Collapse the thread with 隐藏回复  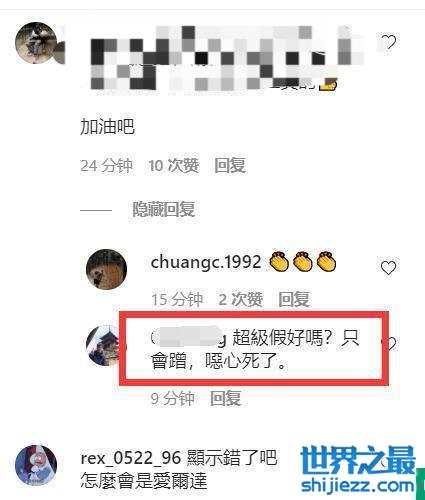click(x=164, y=209)
